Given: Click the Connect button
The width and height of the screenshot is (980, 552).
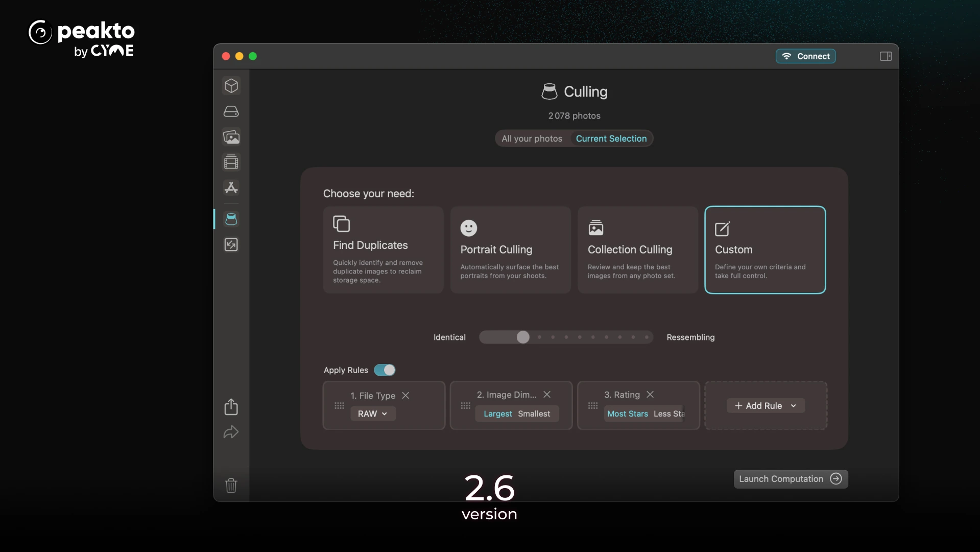Looking at the screenshot, I should point(805,56).
